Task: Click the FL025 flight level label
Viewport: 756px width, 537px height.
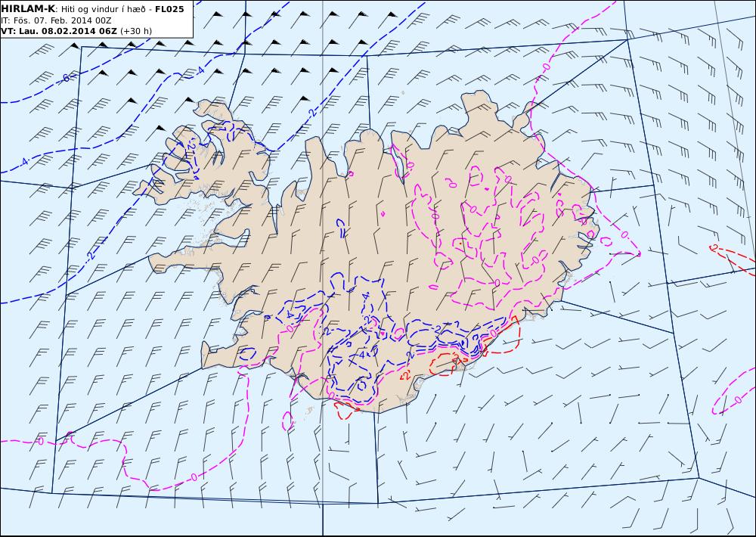Action: click(x=169, y=9)
